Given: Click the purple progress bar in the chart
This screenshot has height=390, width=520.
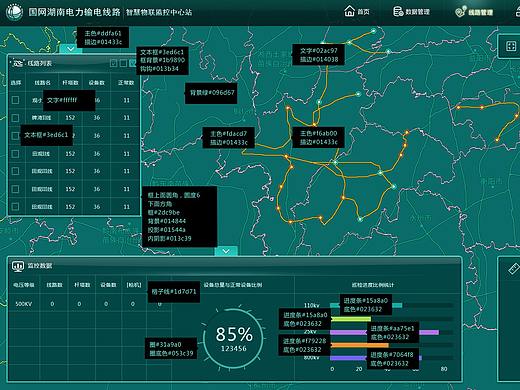Looking at the screenshot, I should [384, 332].
